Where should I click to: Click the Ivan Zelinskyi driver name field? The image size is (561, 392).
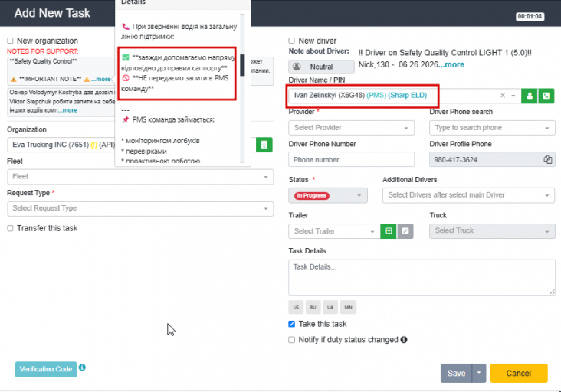(x=403, y=96)
